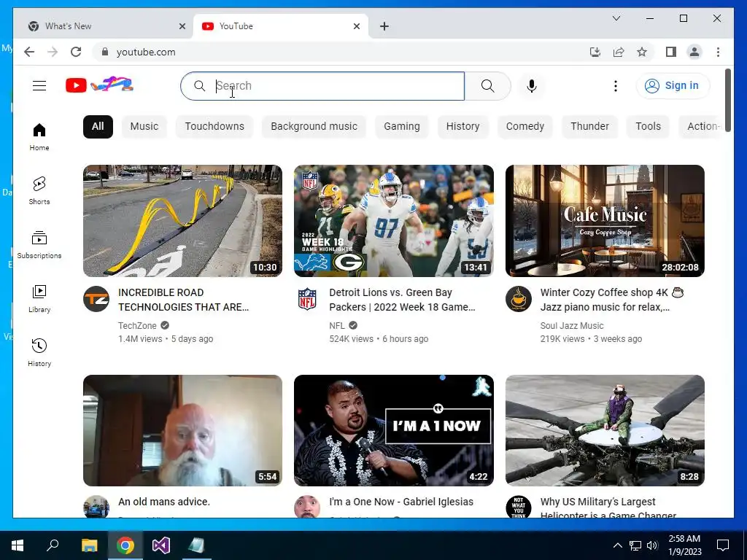
Task: Bookmark this tab with the star
Action: pos(642,52)
